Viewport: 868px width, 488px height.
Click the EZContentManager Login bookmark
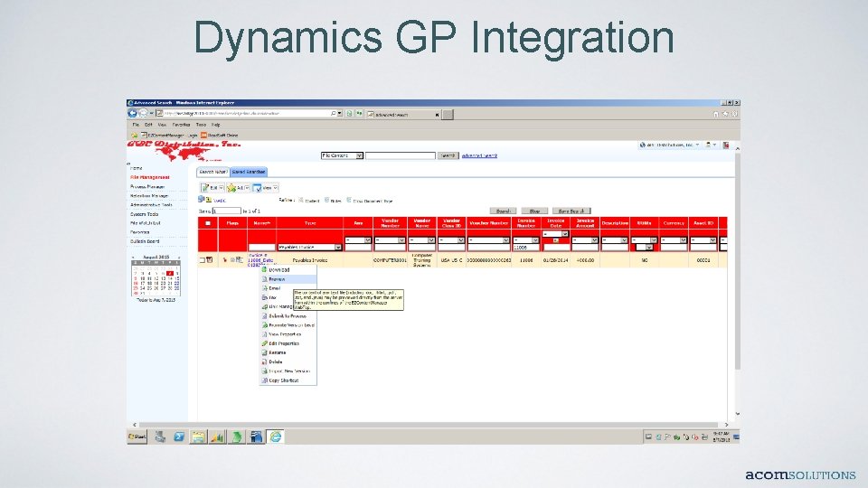[x=169, y=135]
